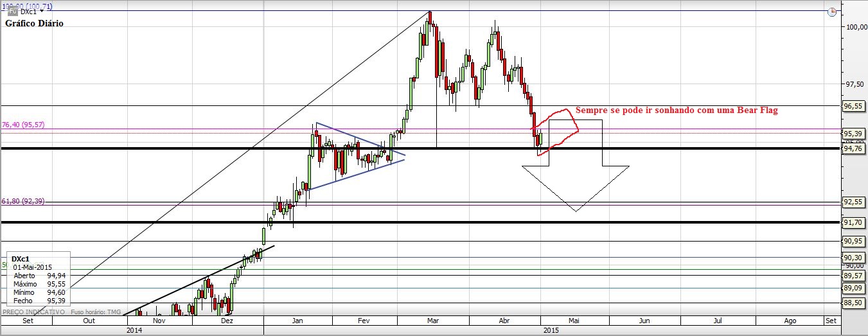Click the Jan month on time axis
868x336 pixels.
coord(298,320)
